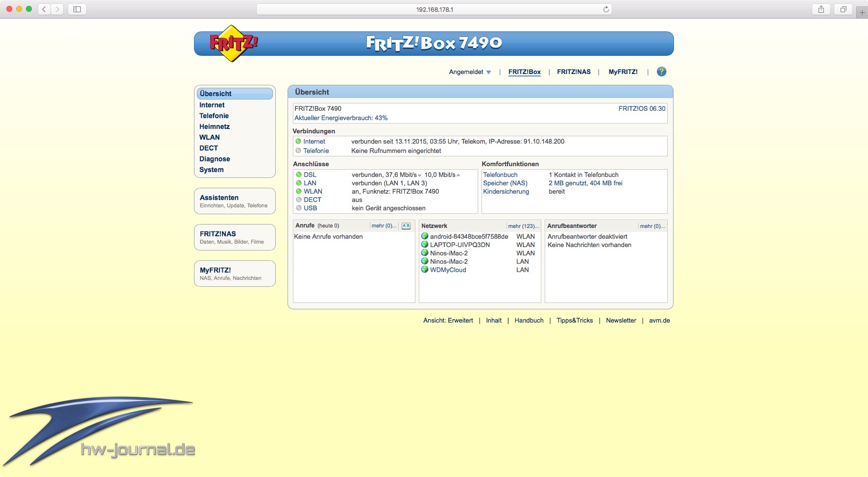Click the address bar showing 192.168.178.1
The image size is (868, 477).
(x=434, y=9)
